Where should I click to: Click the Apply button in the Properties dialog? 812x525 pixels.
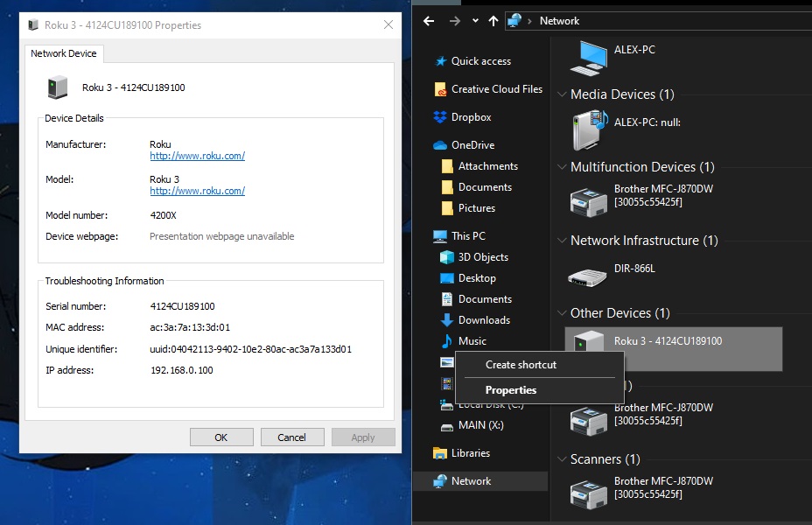(363, 437)
